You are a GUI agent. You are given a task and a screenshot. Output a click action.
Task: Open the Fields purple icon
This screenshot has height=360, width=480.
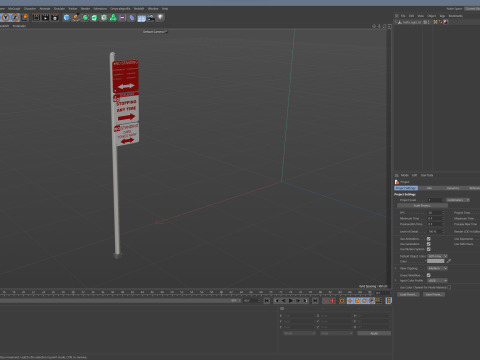pyautogui.click(x=123, y=18)
